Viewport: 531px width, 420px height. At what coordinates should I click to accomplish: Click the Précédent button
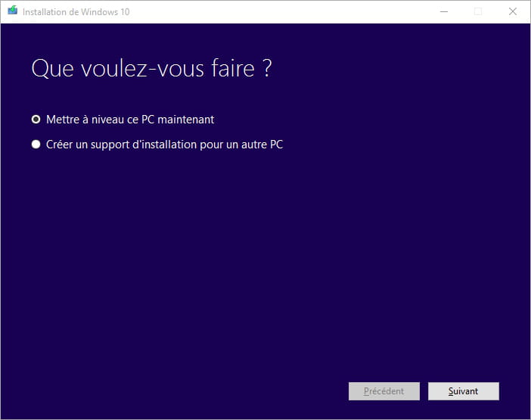[384, 391]
